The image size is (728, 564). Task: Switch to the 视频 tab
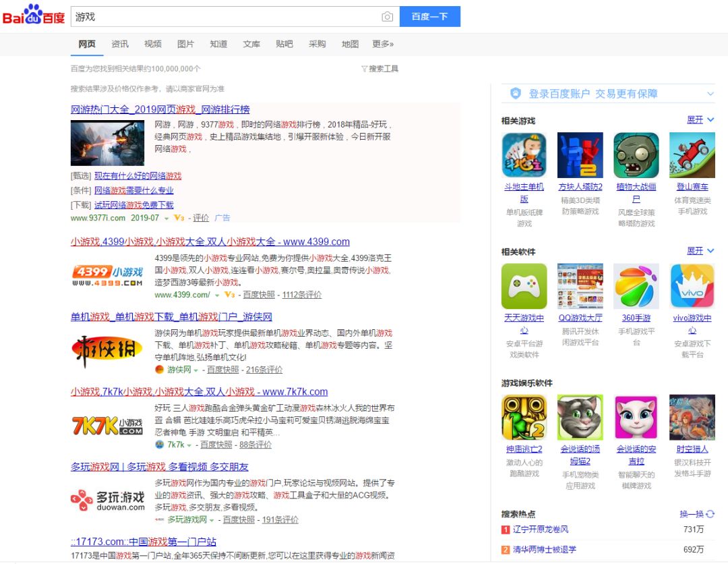coord(153,44)
